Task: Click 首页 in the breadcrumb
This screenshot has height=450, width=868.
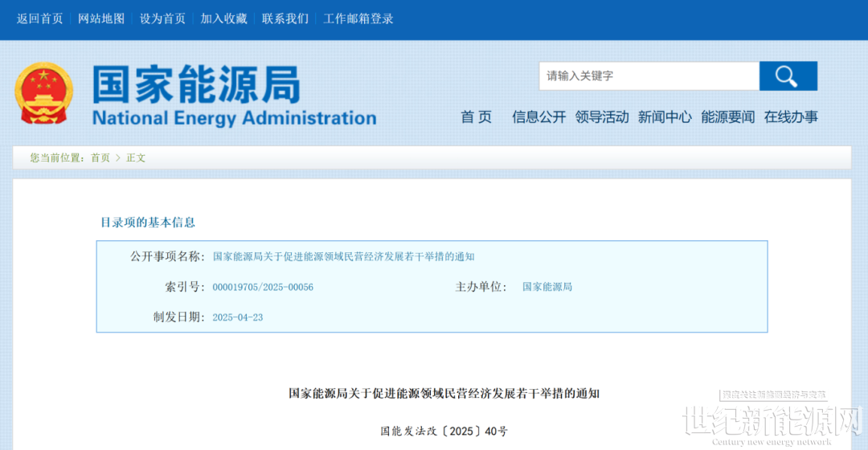Action: [100, 157]
